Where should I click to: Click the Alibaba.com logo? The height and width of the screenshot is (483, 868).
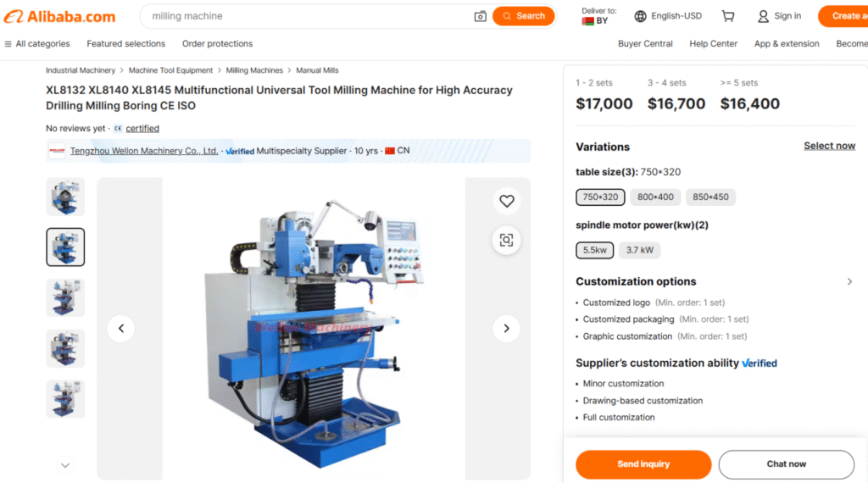coord(60,17)
